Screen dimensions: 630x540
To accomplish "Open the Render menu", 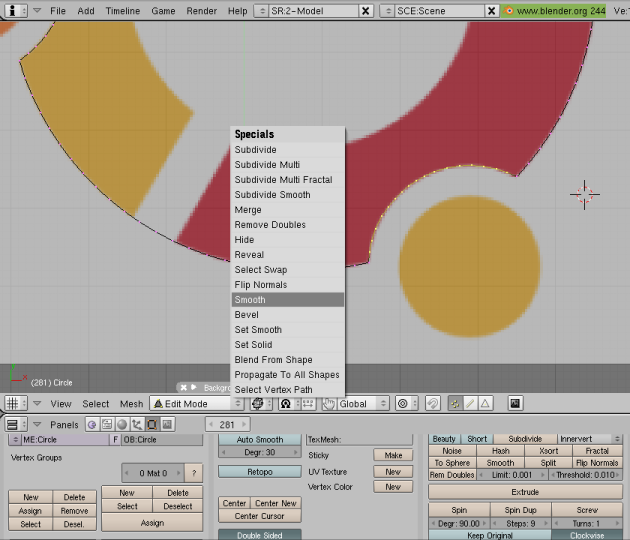I will point(201,11).
